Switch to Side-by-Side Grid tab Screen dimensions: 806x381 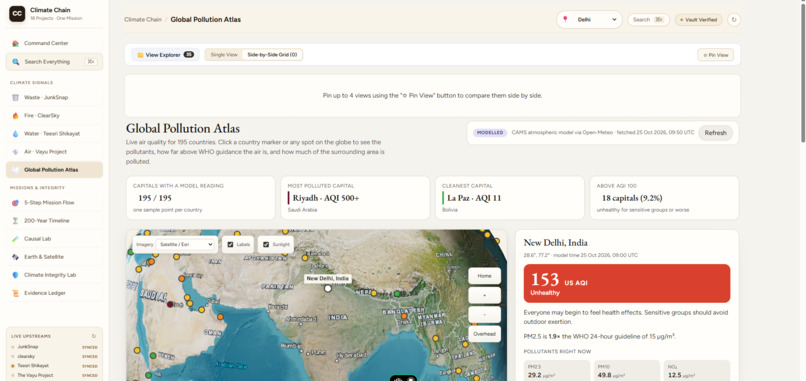pos(272,55)
